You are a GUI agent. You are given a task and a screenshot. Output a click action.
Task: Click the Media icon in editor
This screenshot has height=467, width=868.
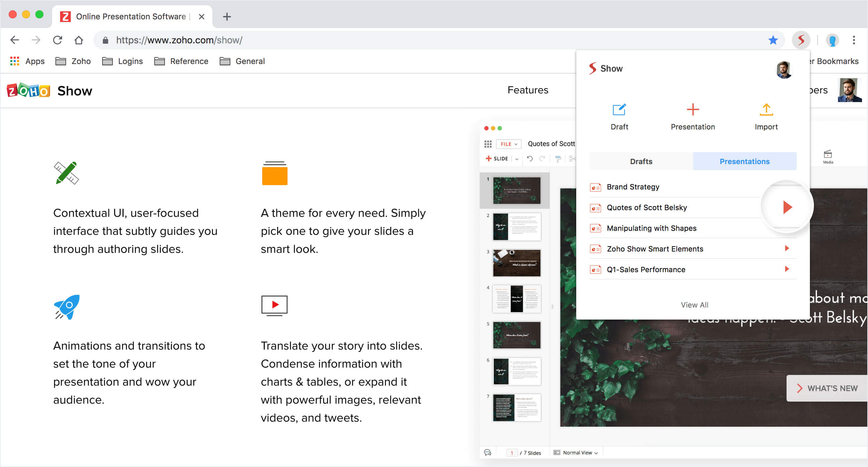[x=828, y=156]
